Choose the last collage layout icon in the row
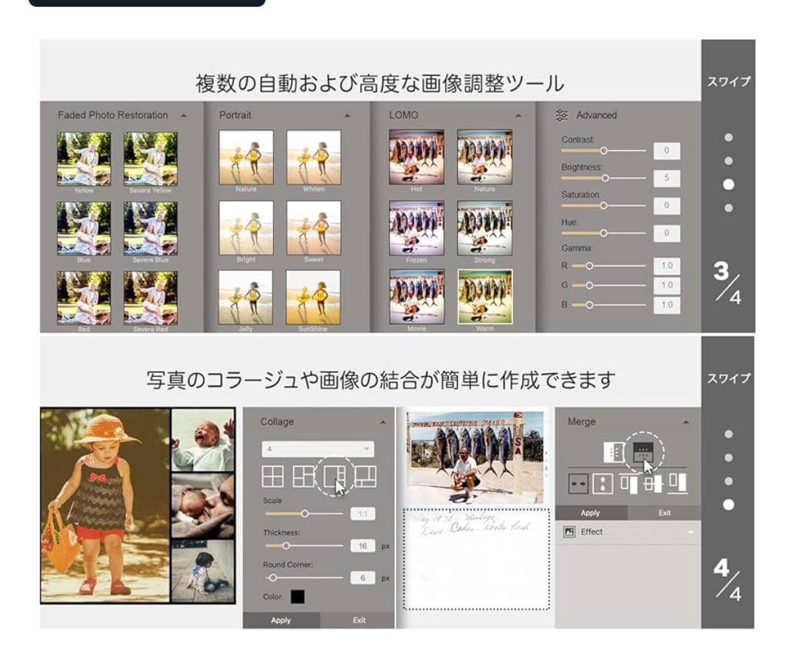Image resolution: width=795 pixels, height=672 pixels. pyautogui.click(x=366, y=477)
